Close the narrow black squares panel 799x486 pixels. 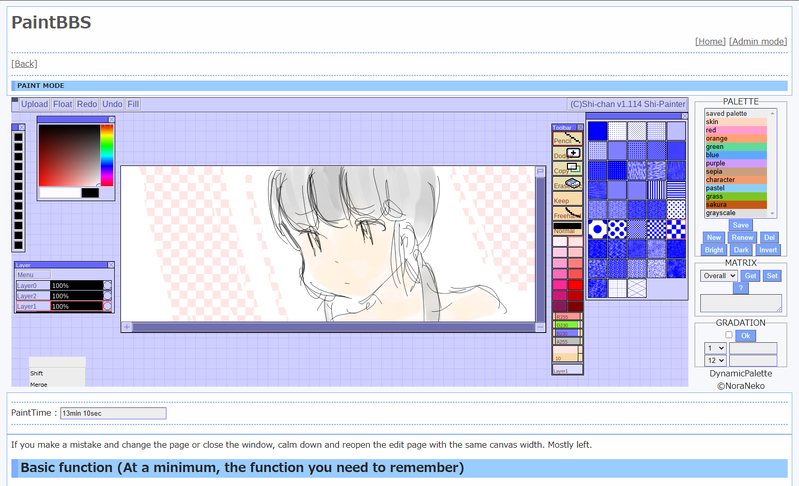(x=21, y=127)
